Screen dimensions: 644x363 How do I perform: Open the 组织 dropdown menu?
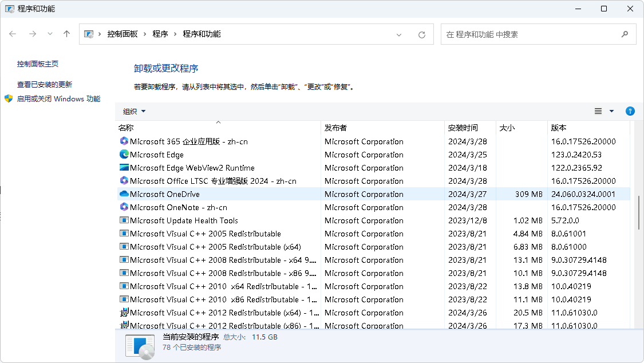[x=135, y=111]
